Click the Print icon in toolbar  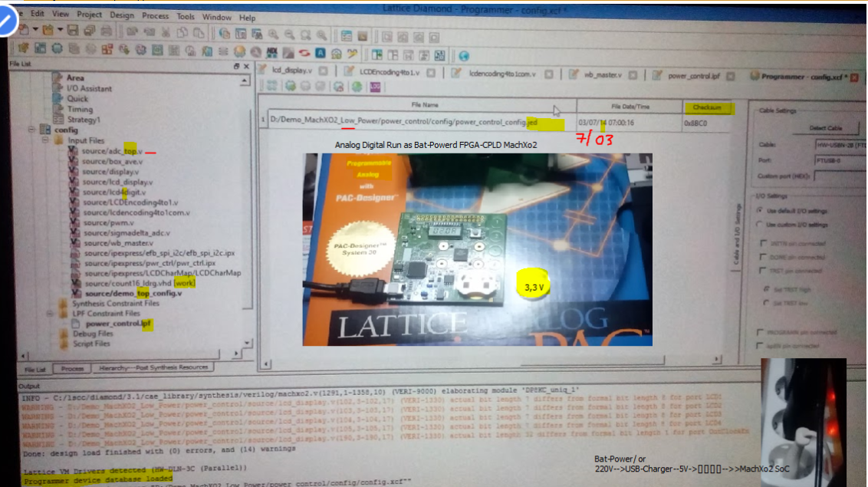[107, 31]
